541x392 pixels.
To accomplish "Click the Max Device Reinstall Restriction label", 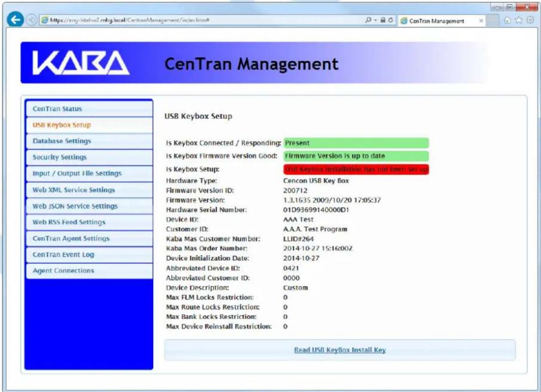I will tap(219, 327).
